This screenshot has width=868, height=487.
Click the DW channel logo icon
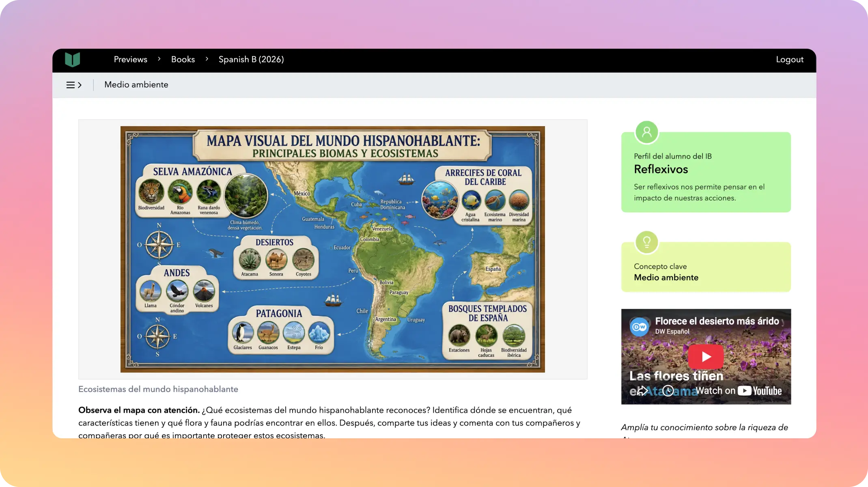pos(640,327)
